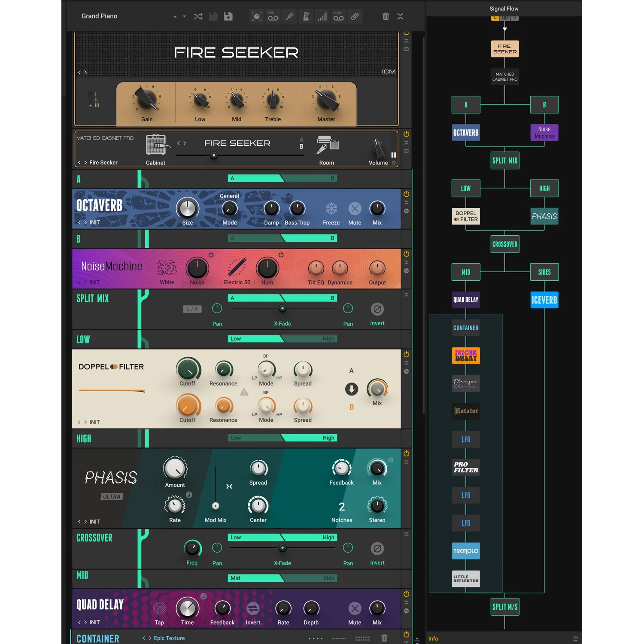Click the Fire Seeker Gain knob
The image size is (644, 644).
(x=146, y=99)
